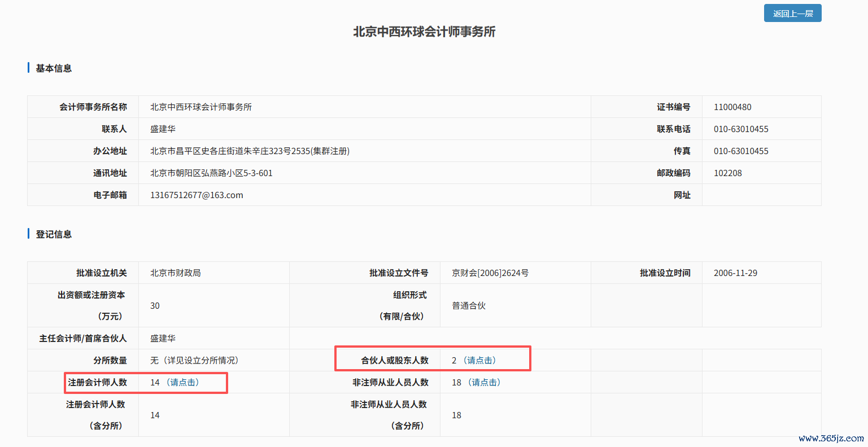Viewport: 868px width, 447px height.
Task: Click the 网址 label cell
Action: click(x=647, y=195)
